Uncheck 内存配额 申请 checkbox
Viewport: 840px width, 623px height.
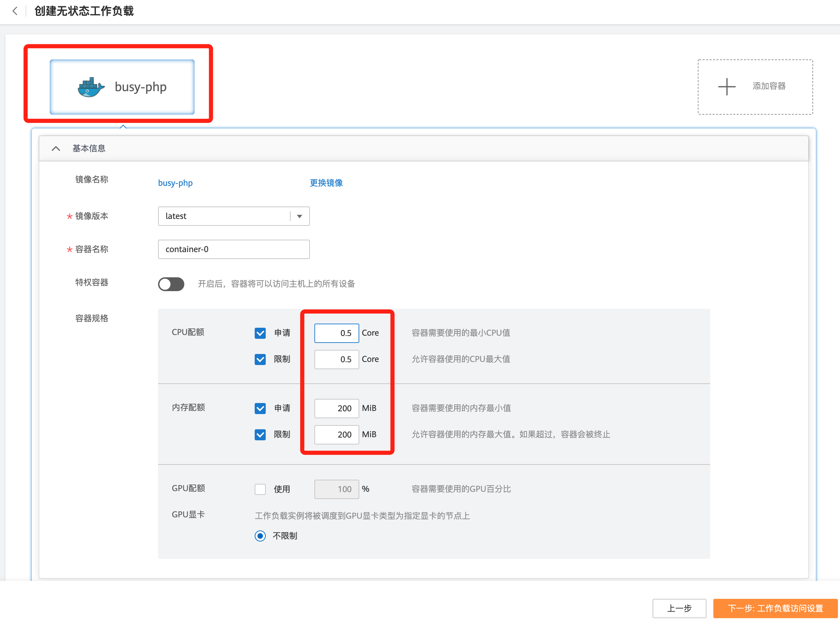(260, 408)
